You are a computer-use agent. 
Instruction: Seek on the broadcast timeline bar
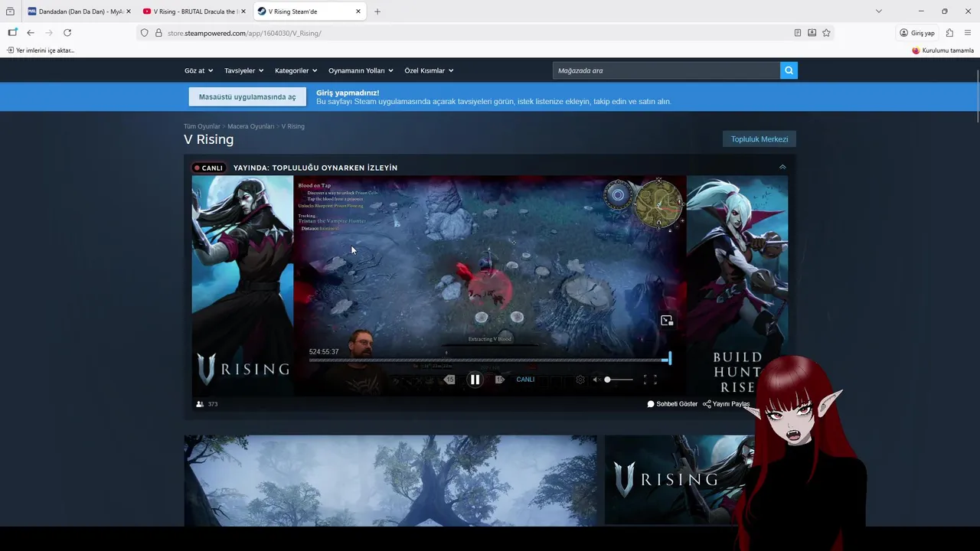[x=489, y=359]
